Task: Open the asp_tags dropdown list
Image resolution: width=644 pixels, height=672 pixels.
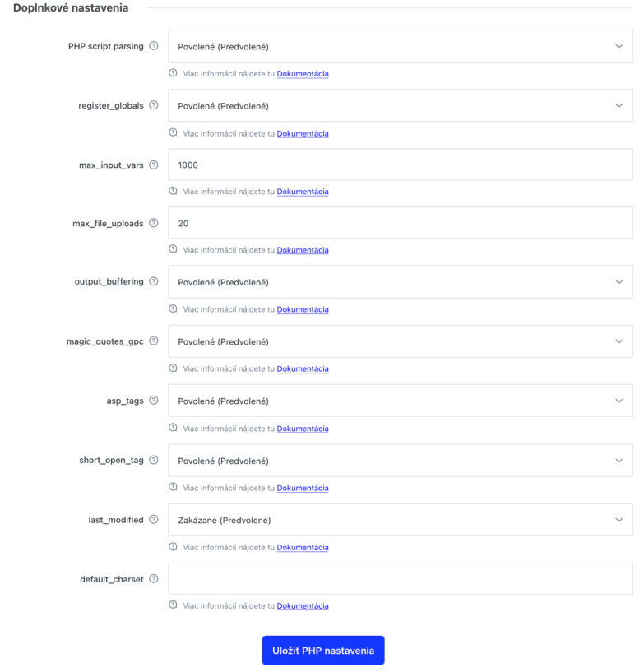Action: tap(401, 401)
